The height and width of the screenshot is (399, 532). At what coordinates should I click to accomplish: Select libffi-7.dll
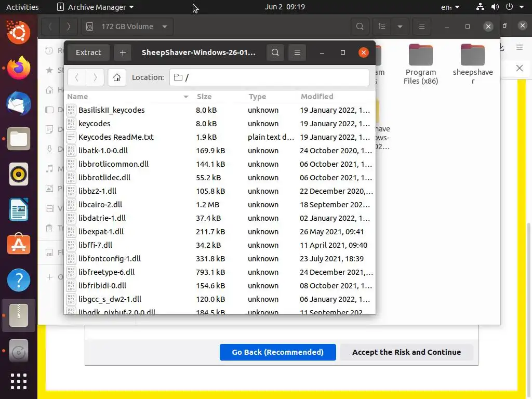pos(220,245)
